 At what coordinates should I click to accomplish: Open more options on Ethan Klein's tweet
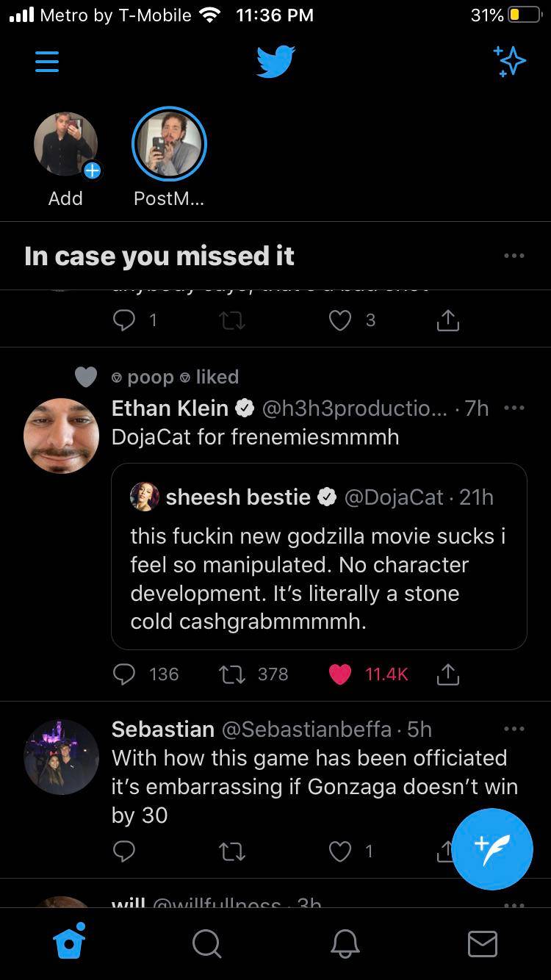click(x=514, y=408)
